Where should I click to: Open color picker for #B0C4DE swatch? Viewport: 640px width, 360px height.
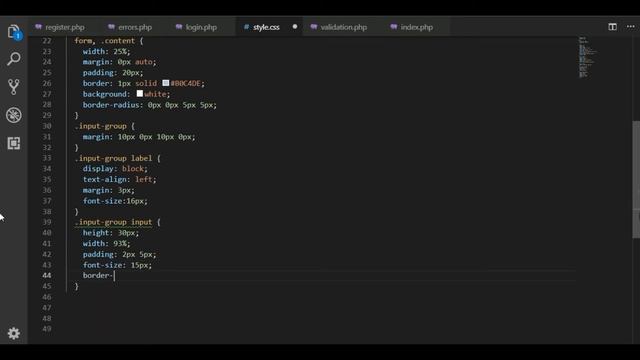pyautogui.click(x=165, y=83)
